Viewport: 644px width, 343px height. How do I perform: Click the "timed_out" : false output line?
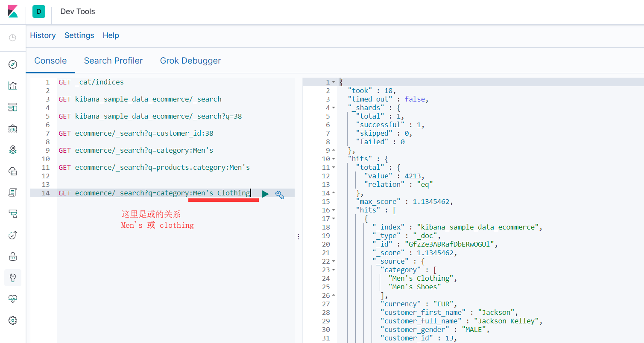click(388, 99)
